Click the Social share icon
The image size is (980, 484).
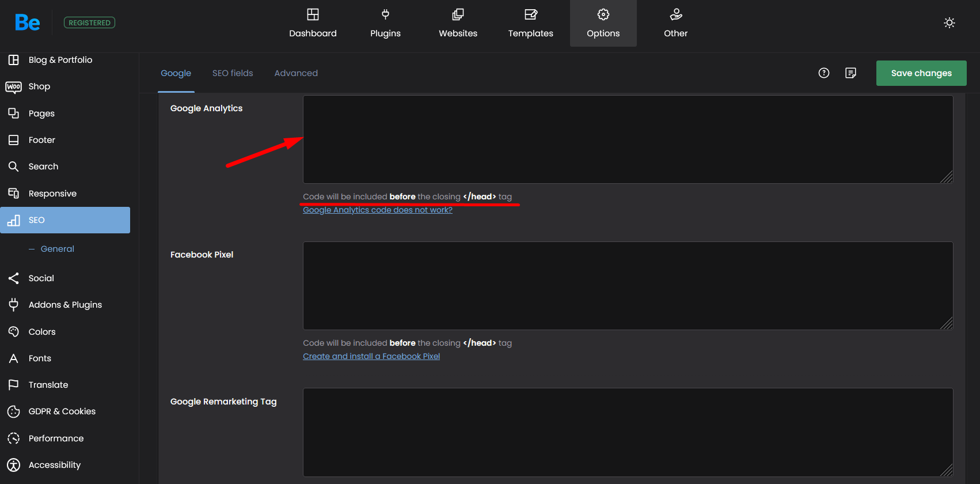click(x=14, y=278)
